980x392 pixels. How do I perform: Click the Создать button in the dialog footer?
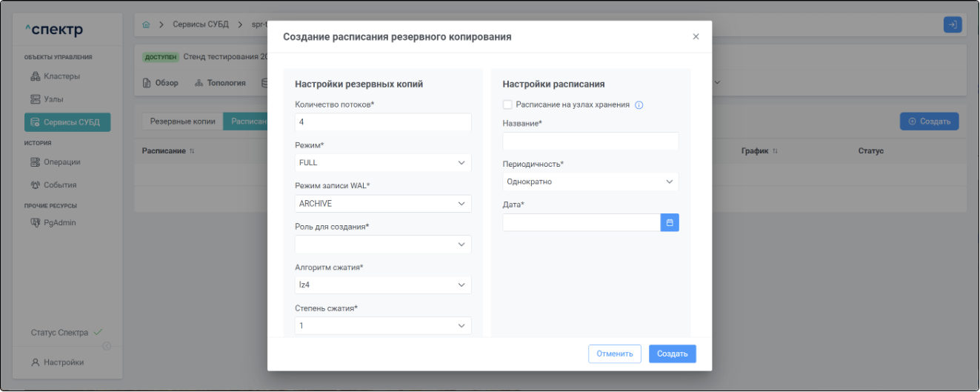672,354
